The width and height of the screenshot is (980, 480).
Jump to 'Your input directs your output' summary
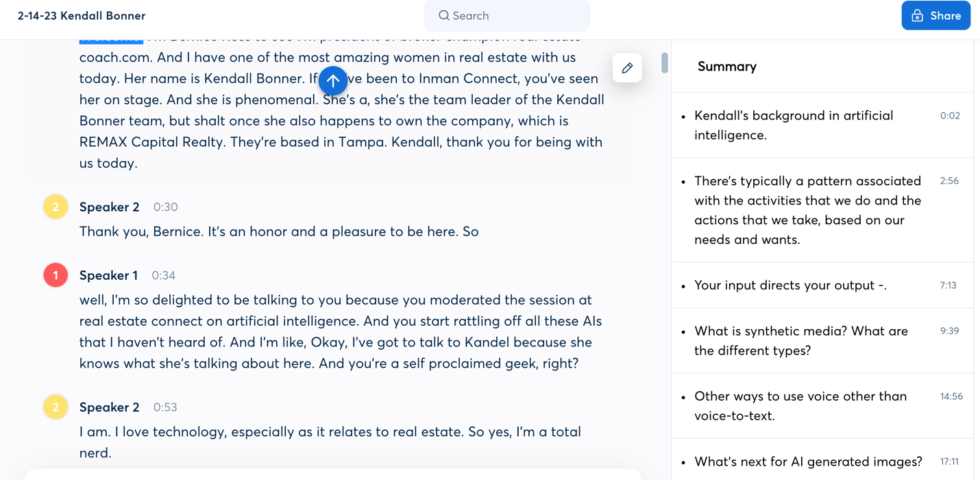click(789, 285)
